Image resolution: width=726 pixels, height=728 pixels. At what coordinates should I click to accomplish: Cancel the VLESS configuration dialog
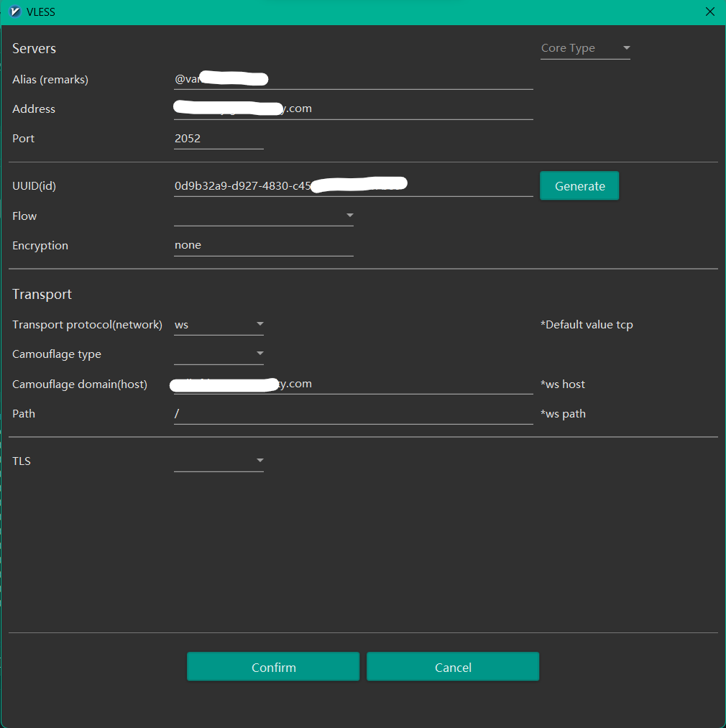point(452,666)
